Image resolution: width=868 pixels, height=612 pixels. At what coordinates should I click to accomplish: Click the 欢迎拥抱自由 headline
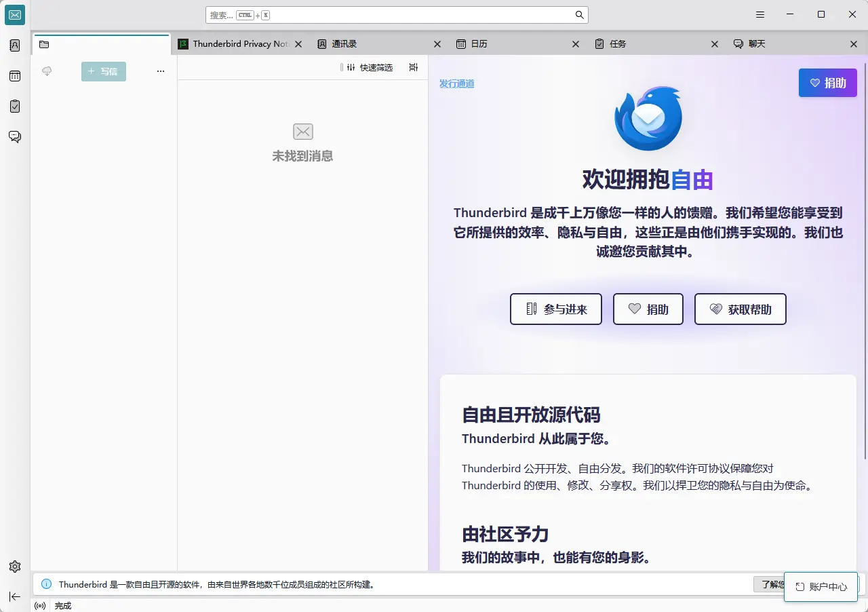(x=648, y=180)
